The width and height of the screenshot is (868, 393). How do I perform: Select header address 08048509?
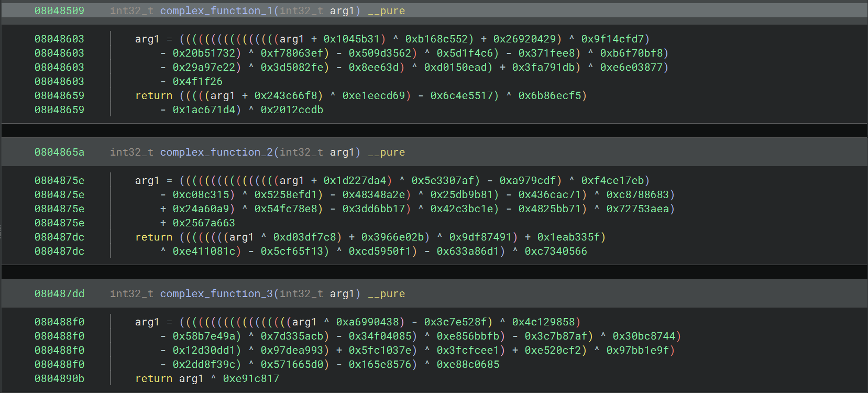click(59, 11)
